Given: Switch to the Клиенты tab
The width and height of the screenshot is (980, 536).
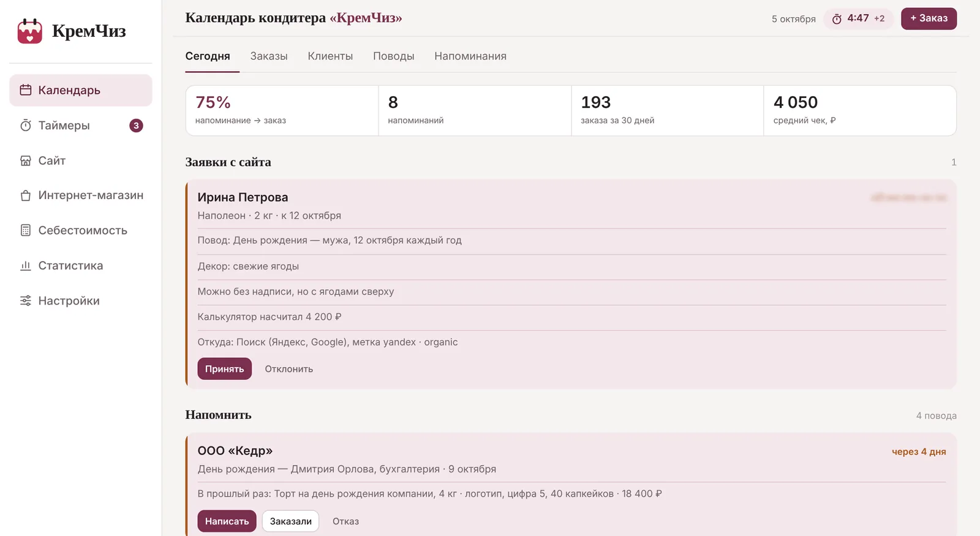Looking at the screenshot, I should tap(330, 56).
